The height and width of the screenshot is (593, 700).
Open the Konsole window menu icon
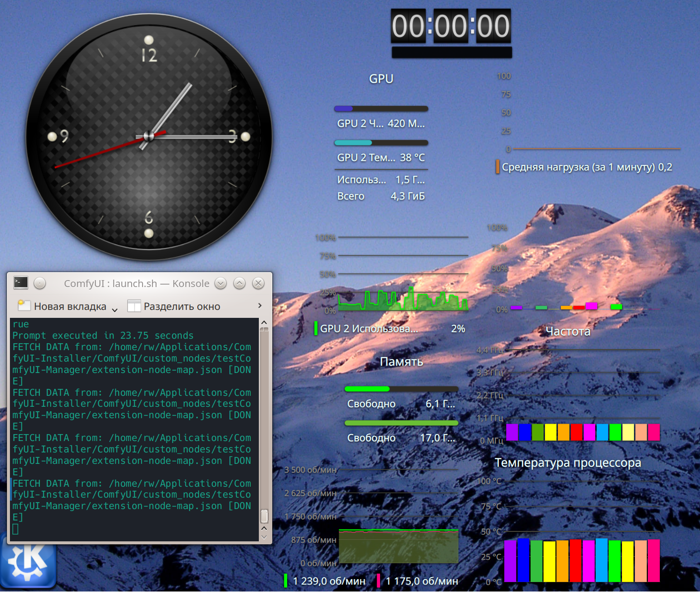coord(21,283)
